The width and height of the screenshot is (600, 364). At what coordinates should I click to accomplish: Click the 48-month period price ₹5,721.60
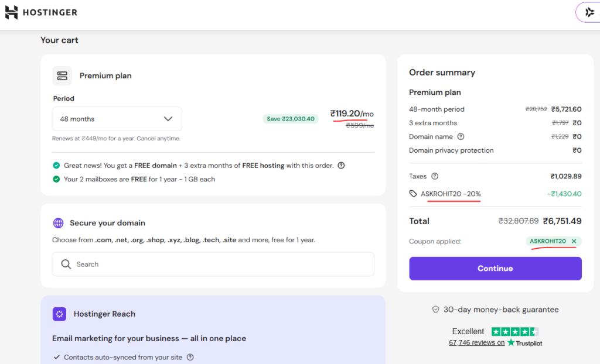(567, 109)
